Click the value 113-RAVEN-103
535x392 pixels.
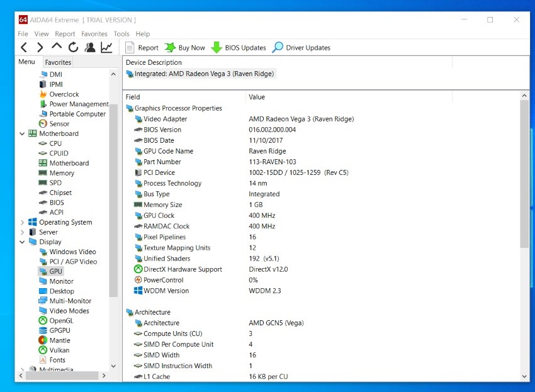point(273,162)
